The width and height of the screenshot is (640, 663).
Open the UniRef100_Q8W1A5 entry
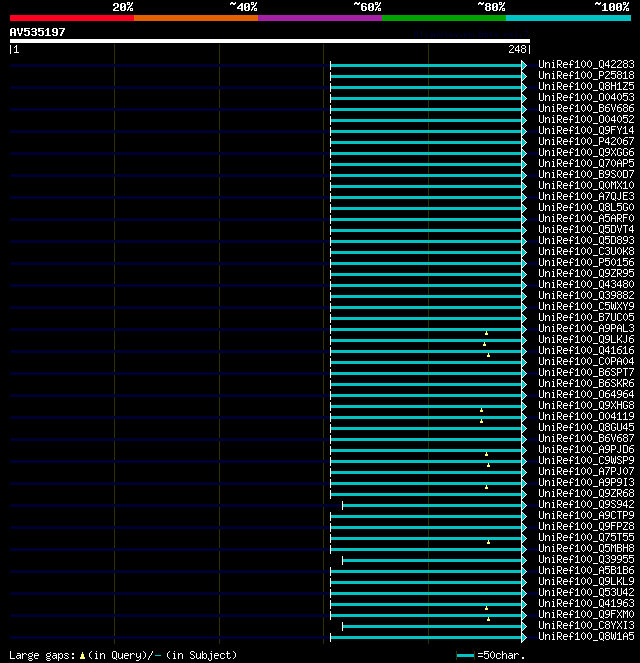(586, 636)
